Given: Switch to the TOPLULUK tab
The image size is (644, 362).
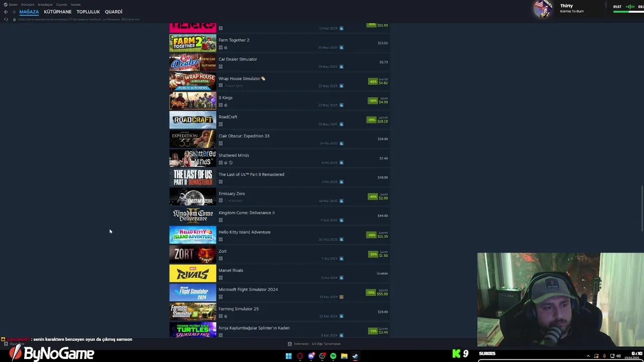Looking at the screenshot, I should [x=88, y=12].
